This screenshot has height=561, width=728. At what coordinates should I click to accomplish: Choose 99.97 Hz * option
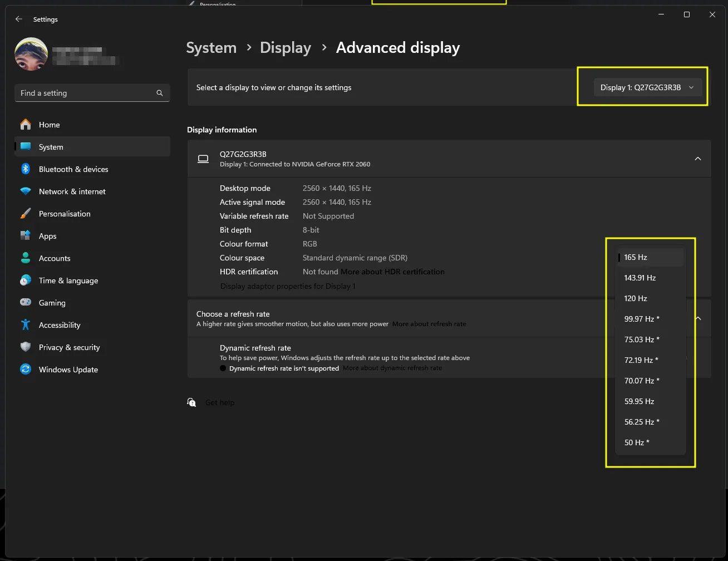[651, 319]
